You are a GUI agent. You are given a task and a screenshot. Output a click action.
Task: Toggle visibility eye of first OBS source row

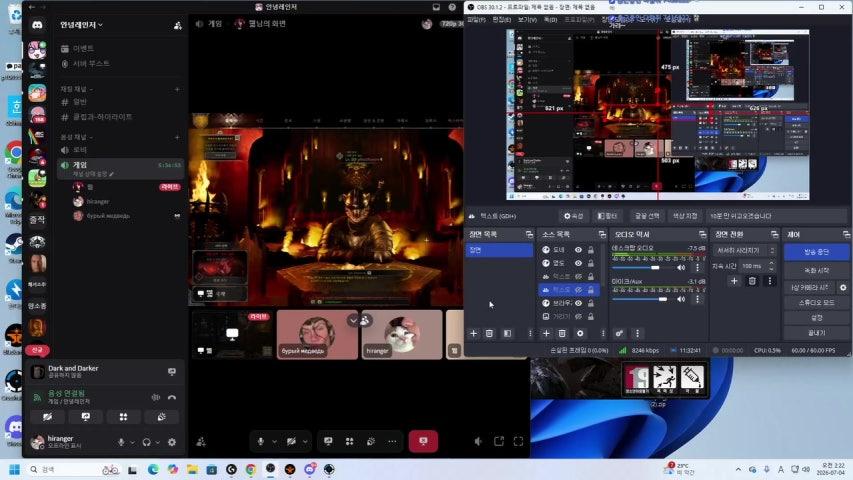(578, 250)
